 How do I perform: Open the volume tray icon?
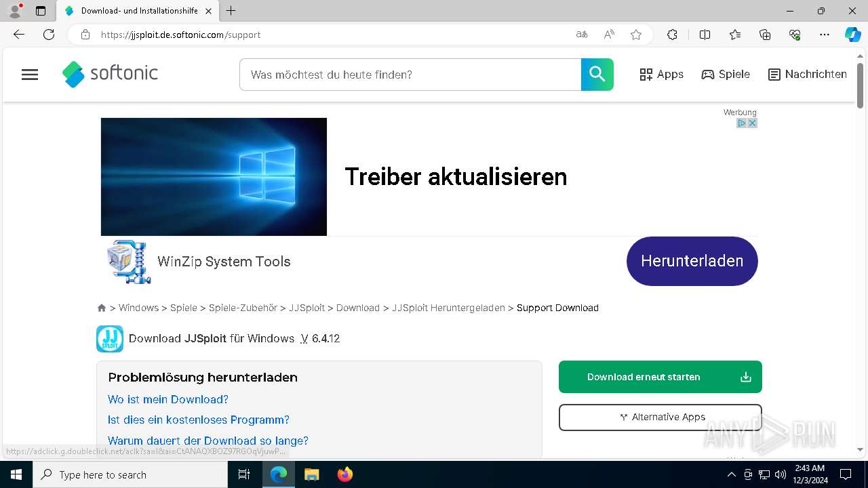click(781, 474)
